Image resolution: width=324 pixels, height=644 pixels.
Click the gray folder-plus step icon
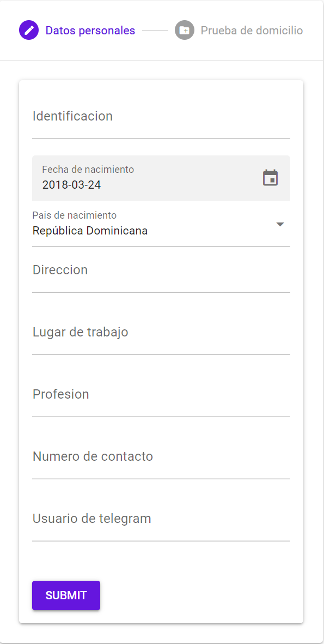(185, 30)
